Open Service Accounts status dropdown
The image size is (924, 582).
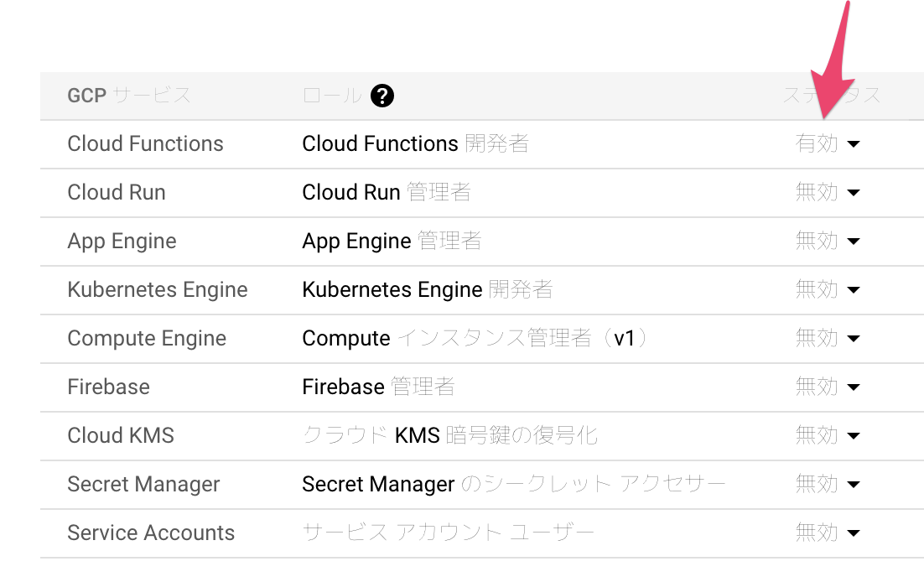click(x=828, y=533)
